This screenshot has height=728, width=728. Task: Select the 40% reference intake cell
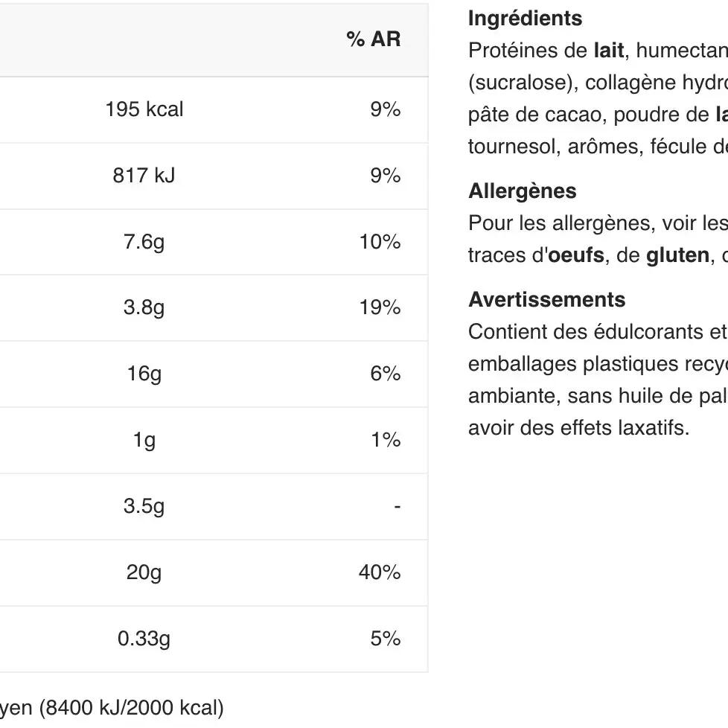click(x=380, y=572)
